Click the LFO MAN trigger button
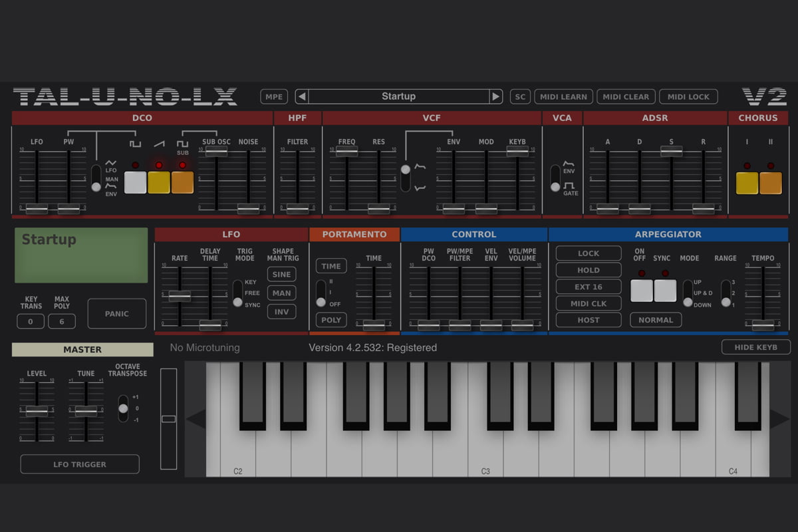The height and width of the screenshot is (532, 798). [281, 293]
